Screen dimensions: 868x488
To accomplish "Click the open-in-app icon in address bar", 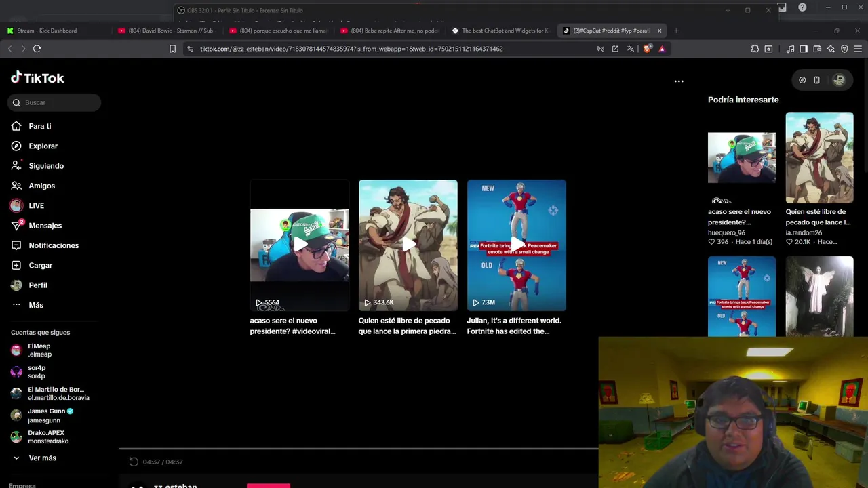I will [x=615, y=49].
